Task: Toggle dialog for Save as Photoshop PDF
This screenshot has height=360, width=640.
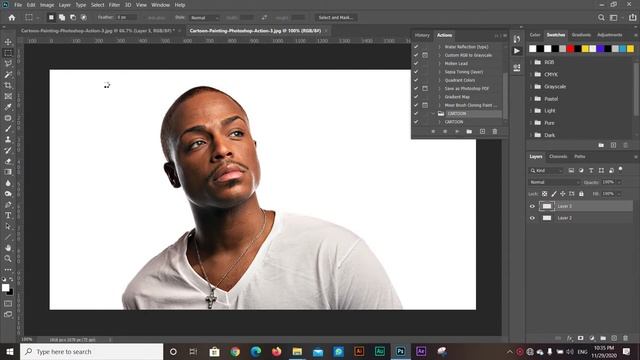Action: coord(425,88)
